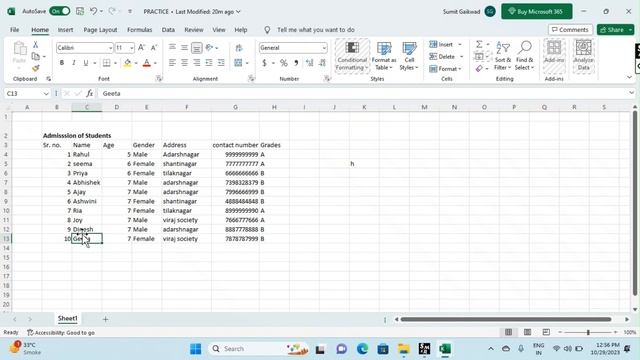Toggle Bold formatting
Image resolution: width=640 pixels, height=360 pixels.
62,63
